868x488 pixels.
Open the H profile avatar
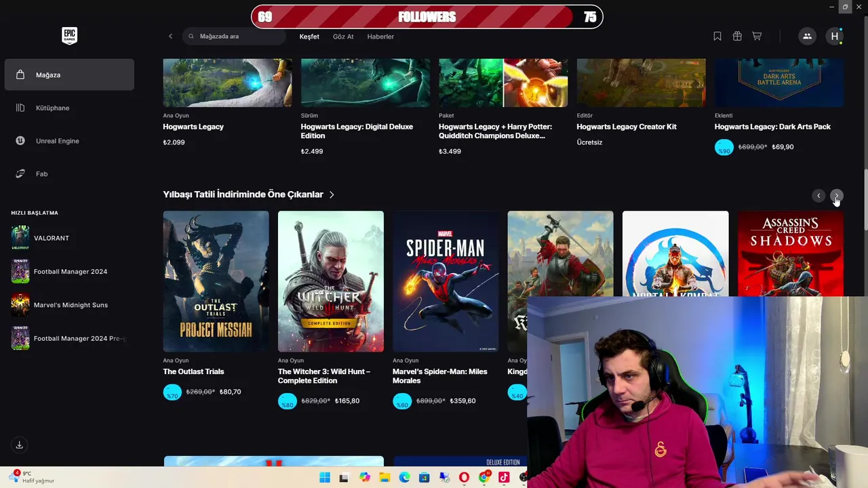834,37
